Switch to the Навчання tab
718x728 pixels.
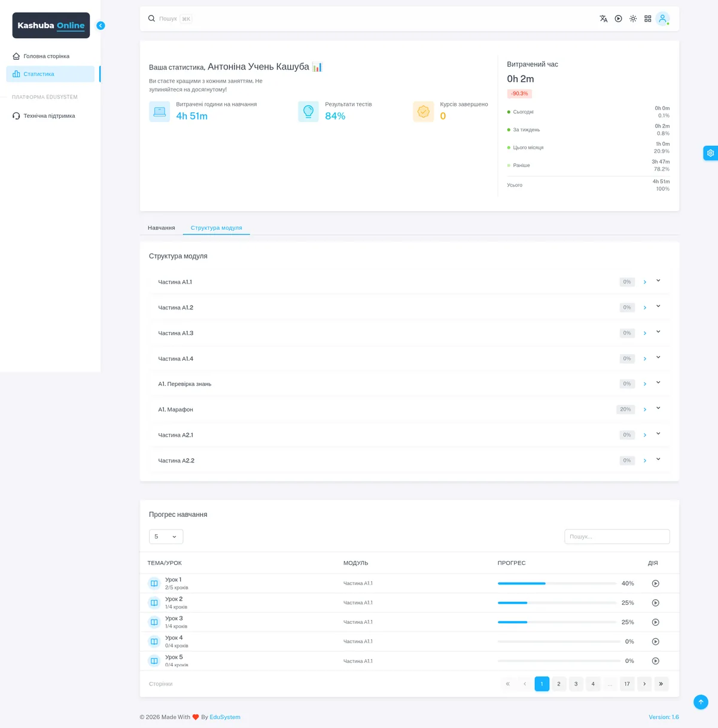(162, 228)
